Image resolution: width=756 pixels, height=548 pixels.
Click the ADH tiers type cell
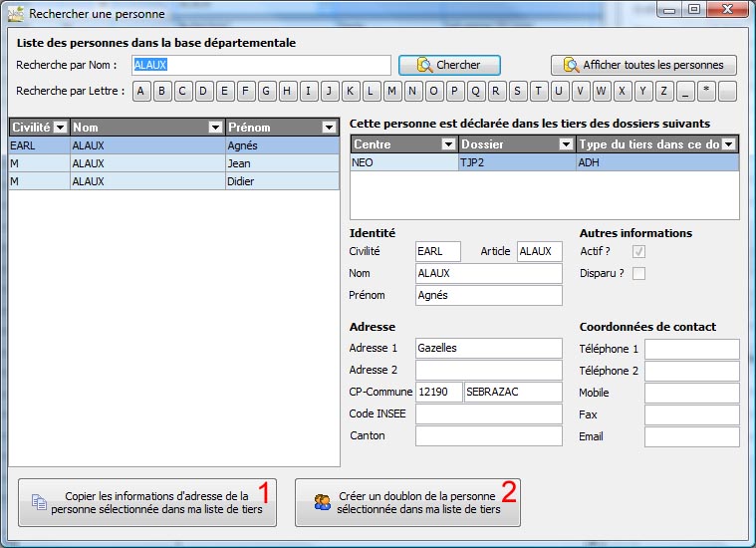(x=657, y=162)
